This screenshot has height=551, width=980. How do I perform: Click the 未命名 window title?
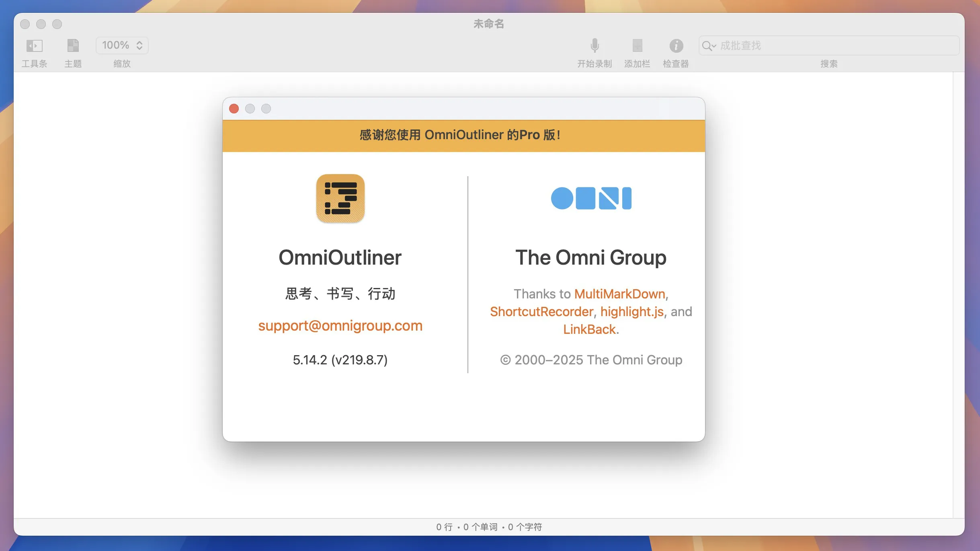(489, 24)
